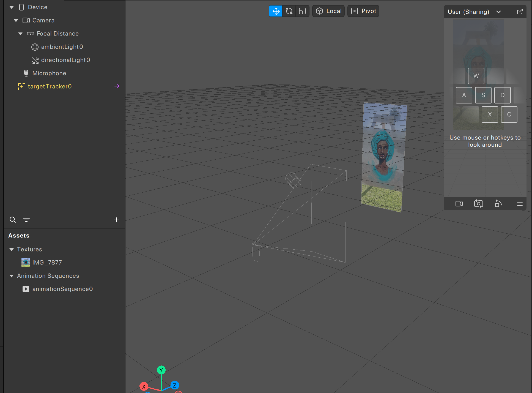Open the scene filter options
This screenshot has height=393, width=532.
(x=26, y=220)
